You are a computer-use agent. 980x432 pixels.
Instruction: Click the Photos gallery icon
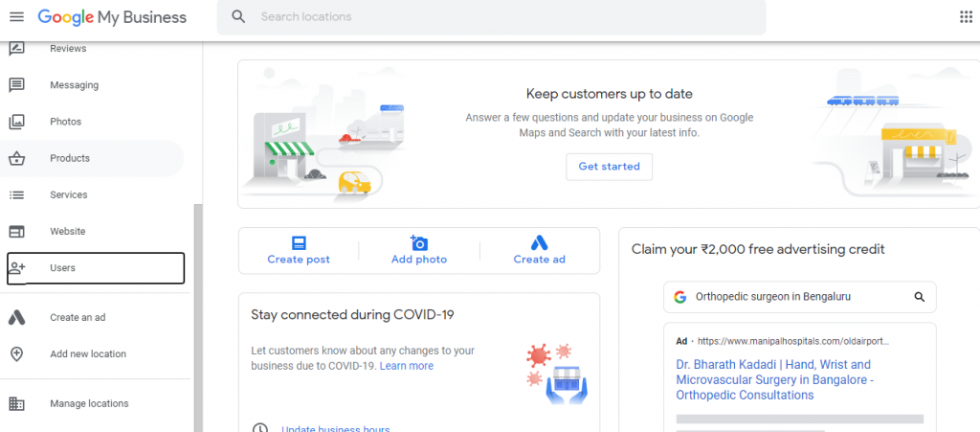(17, 122)
